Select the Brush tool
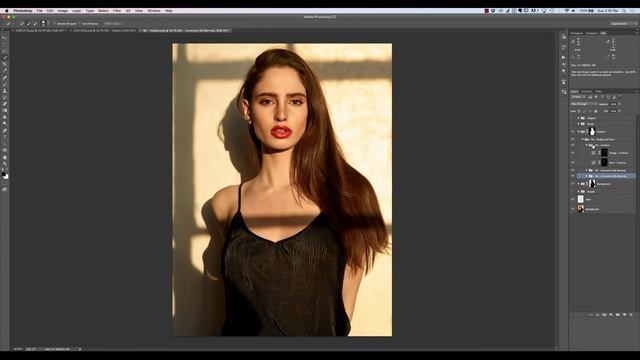The height and width of the screenshot is (360, 640). [5, 84]
